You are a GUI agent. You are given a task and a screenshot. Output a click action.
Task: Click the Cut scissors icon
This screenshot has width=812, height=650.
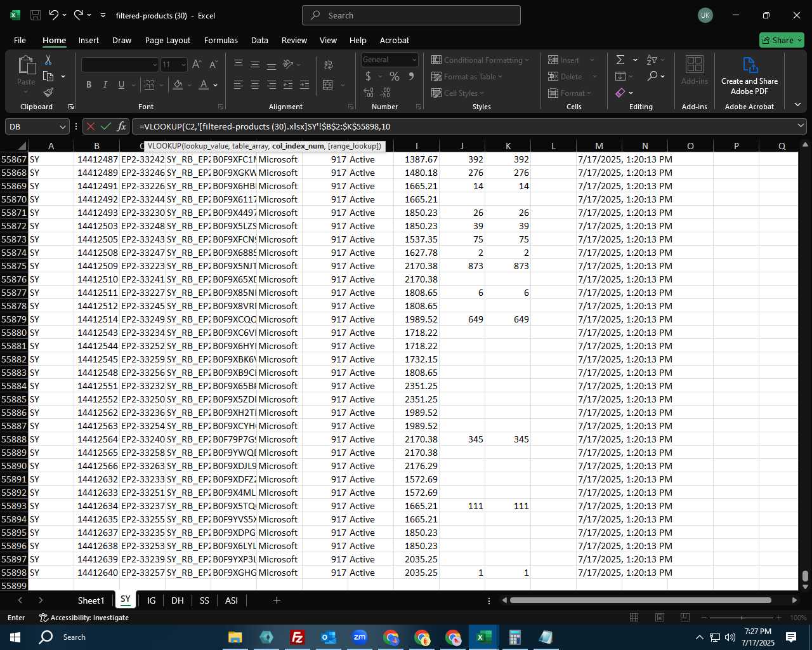(x=48, y=60)
